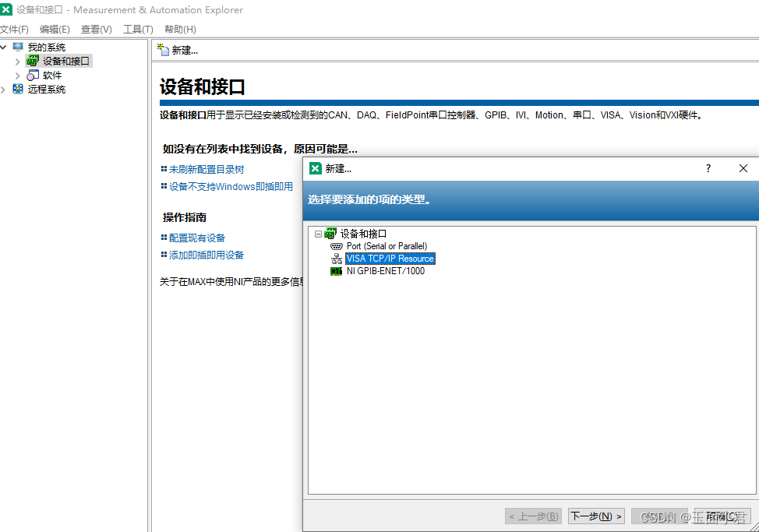This screenshot has height=532, width=759.
Task: Open the 查看(V) menu
Action: 97,30
